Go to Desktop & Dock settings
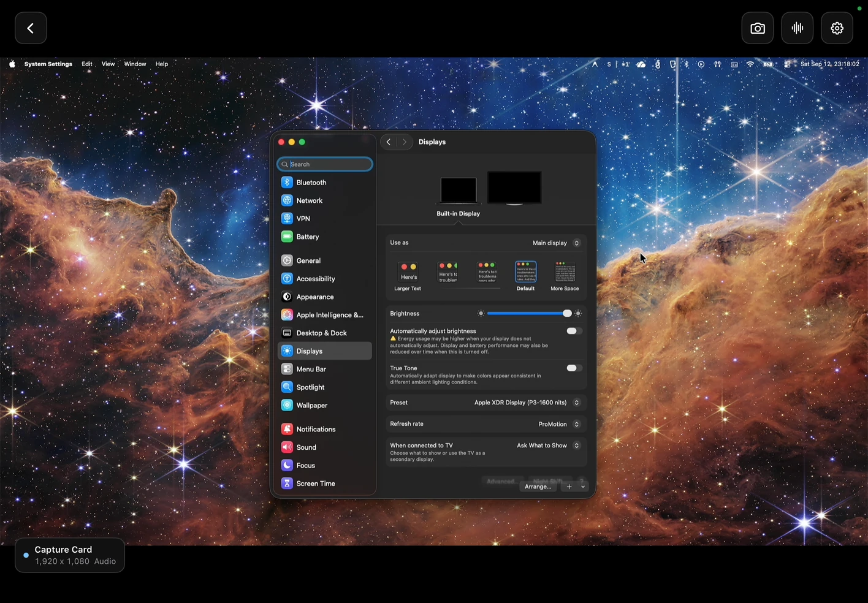 pyautogui.click(x=324, y=333)
